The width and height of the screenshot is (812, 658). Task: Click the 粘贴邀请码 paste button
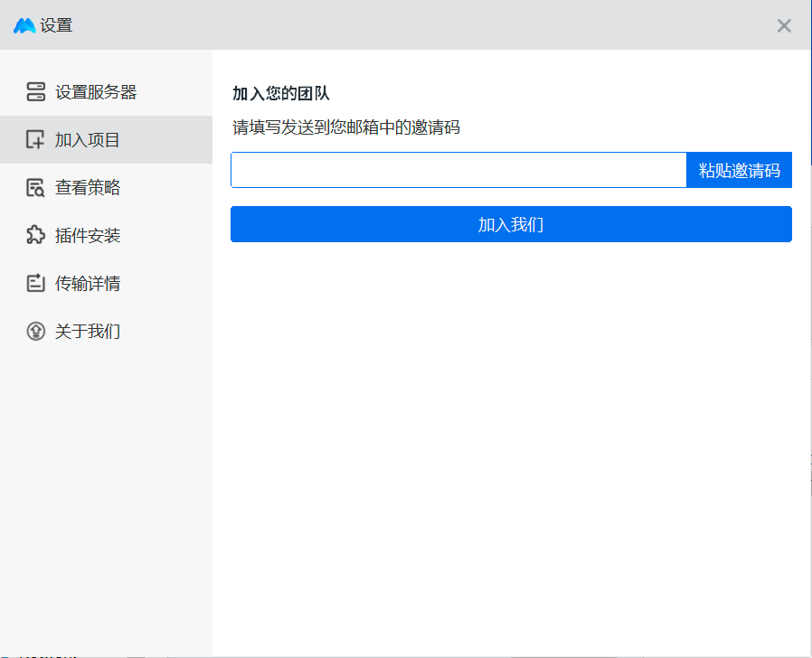point(739,169)
